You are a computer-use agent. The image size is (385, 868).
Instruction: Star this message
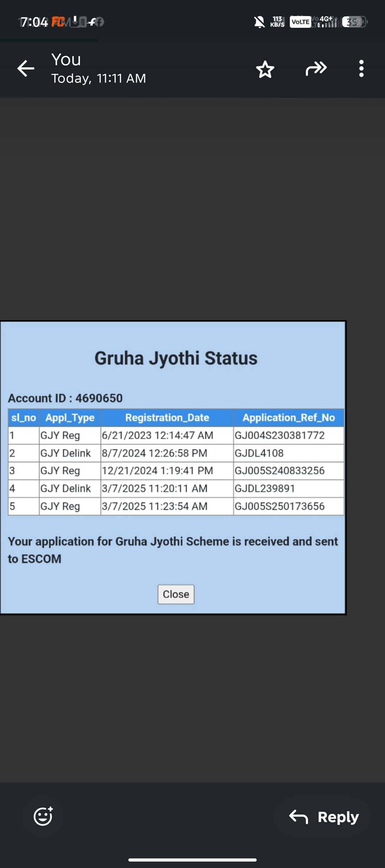[265, 69]
